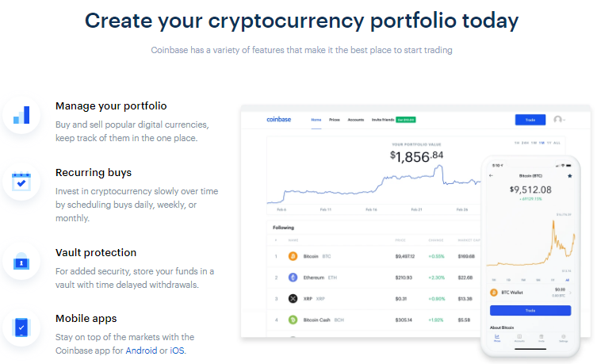Select the Prices tab in dashboard nav
The width and height of the screenshot is (597, 364).
335,120
